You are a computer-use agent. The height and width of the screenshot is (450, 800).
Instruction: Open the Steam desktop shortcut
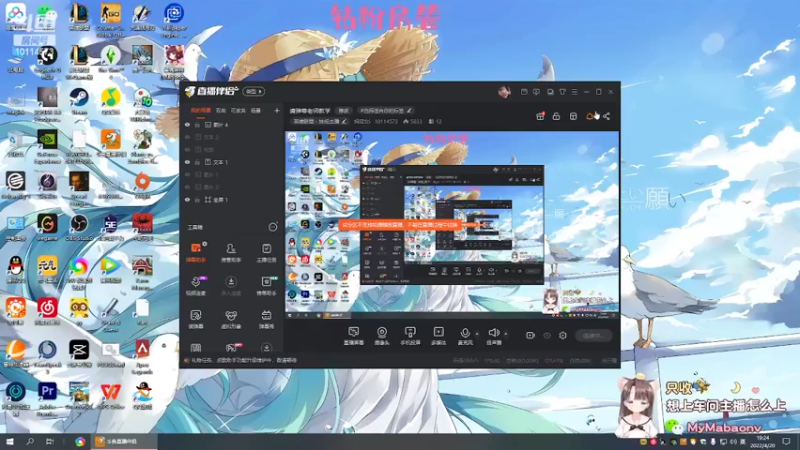tap(79, 101)
